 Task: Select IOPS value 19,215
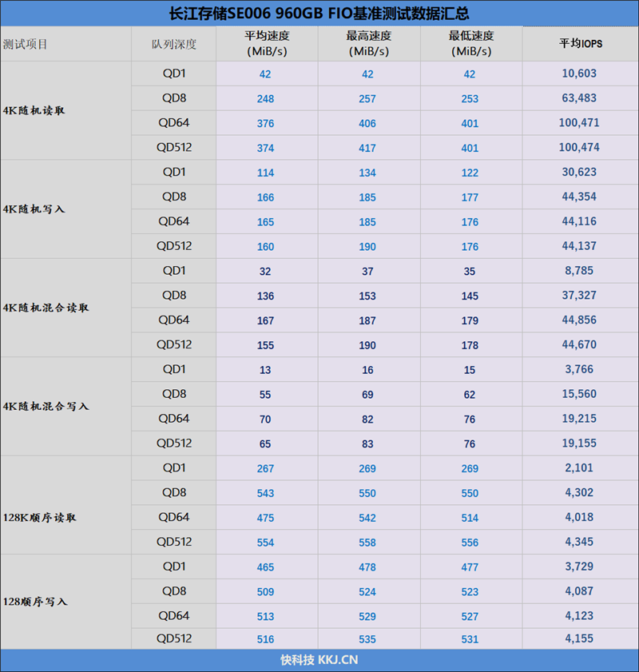tap(579, 418)
